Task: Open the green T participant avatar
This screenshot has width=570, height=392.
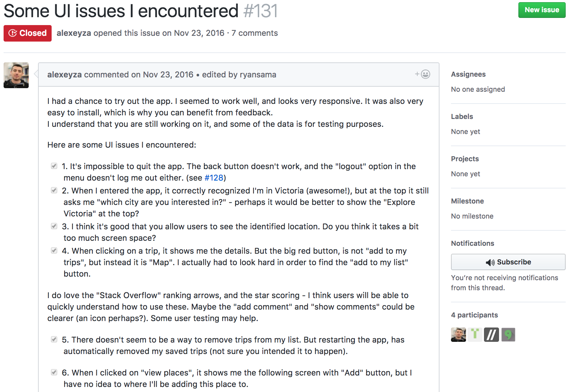Action: pyautogui.click(x=475, y=335)
